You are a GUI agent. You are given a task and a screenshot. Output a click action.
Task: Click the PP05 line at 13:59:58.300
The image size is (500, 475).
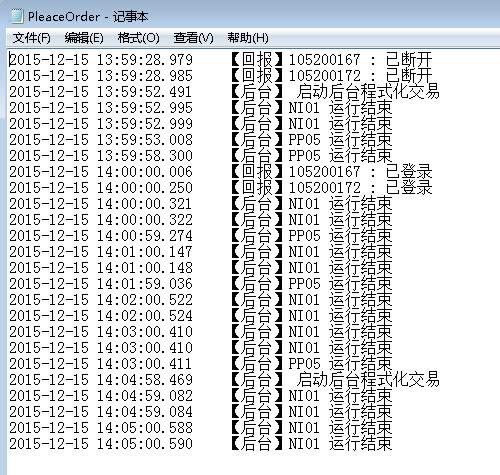[201, 156]
